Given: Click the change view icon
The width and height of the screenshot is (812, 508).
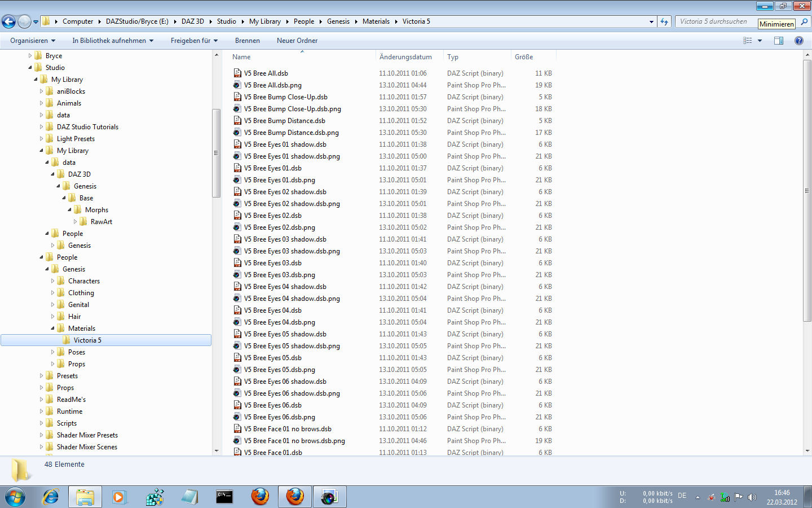Looking at the screenshot, I should (x=748, y=41).
